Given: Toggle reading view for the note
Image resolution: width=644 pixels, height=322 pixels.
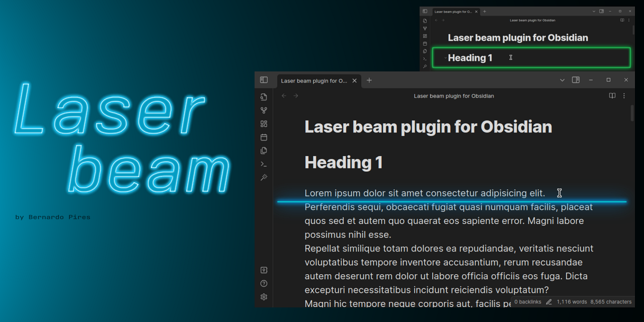Looking at the screenshot, I should (x=612, y=96).
